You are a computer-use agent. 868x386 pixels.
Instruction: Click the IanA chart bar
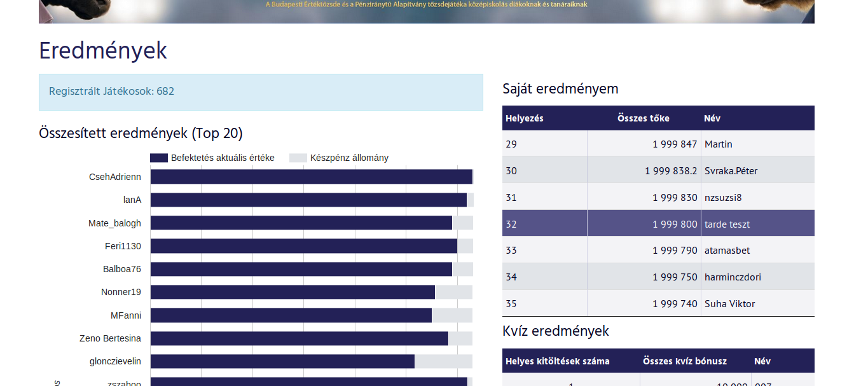[x=308, y=200]
